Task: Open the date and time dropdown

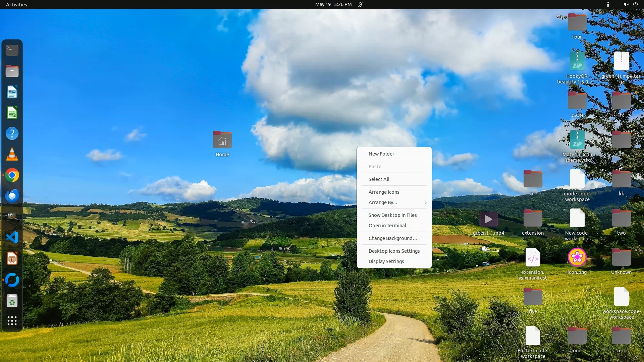Action: (333, 4)
